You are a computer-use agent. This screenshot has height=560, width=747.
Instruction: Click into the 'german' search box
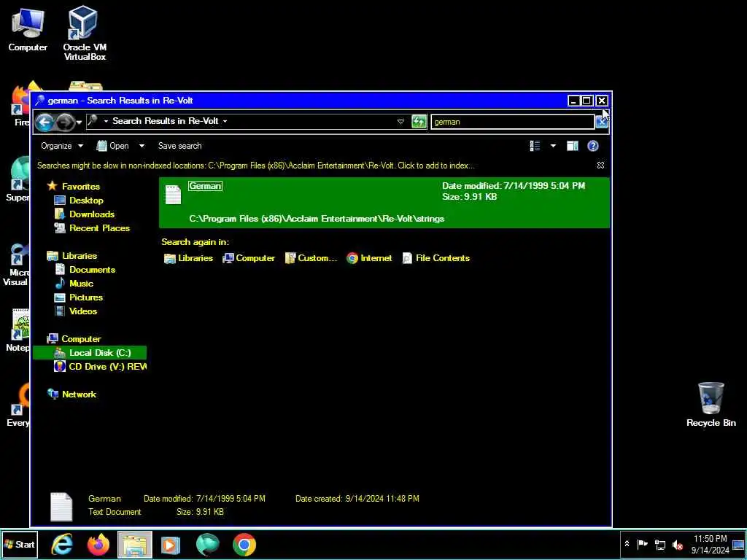512,122
